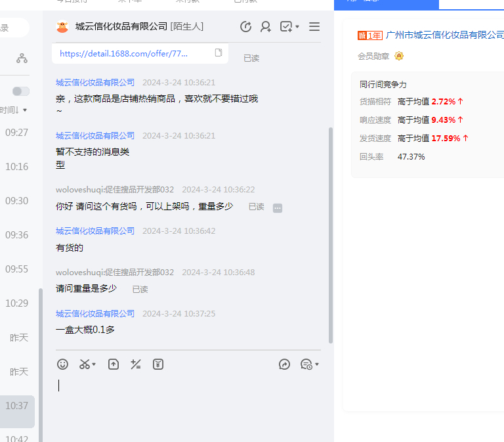Click the add contact person icon

point(266,27)
